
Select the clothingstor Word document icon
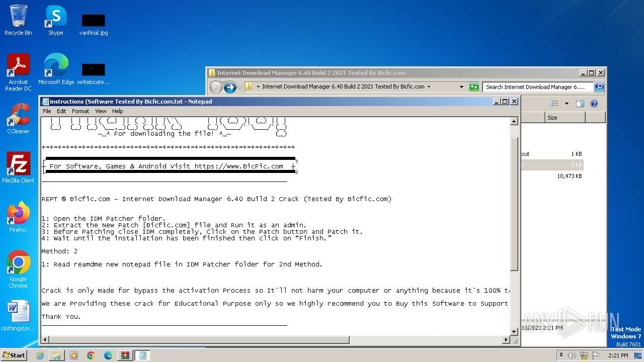pyautogui.click(x=18, y=315)
